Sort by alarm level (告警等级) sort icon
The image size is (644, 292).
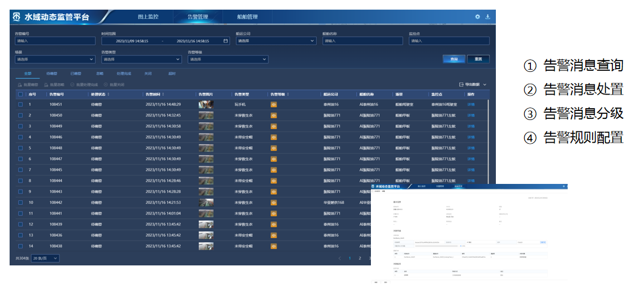tap(288, 95)
